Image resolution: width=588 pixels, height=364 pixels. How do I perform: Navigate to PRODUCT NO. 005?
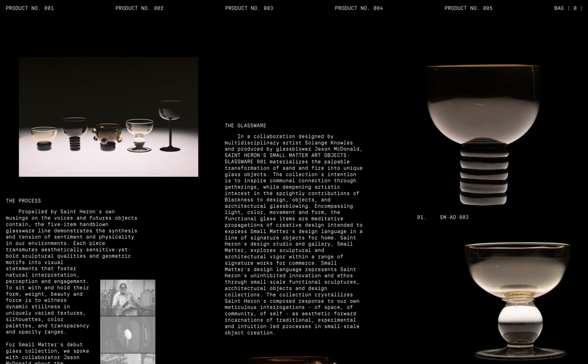tap(468, 8)
